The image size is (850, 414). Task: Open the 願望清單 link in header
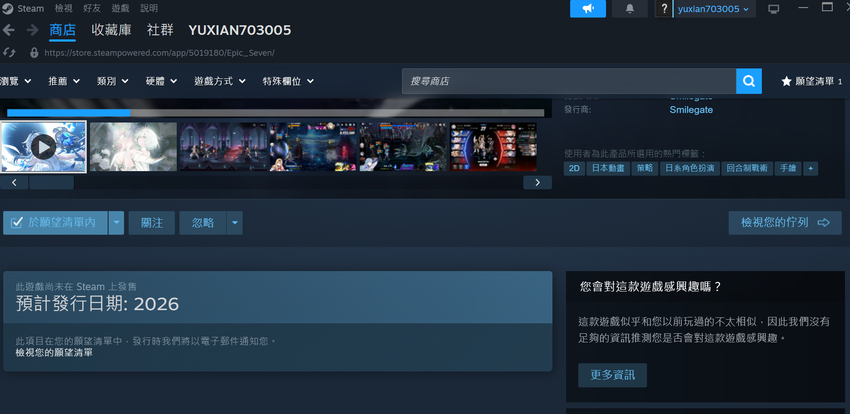[x=812, y=81]
